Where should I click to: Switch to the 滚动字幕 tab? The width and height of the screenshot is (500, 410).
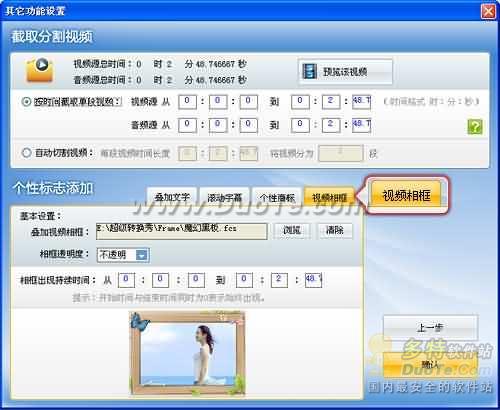[x=224, y=197]
